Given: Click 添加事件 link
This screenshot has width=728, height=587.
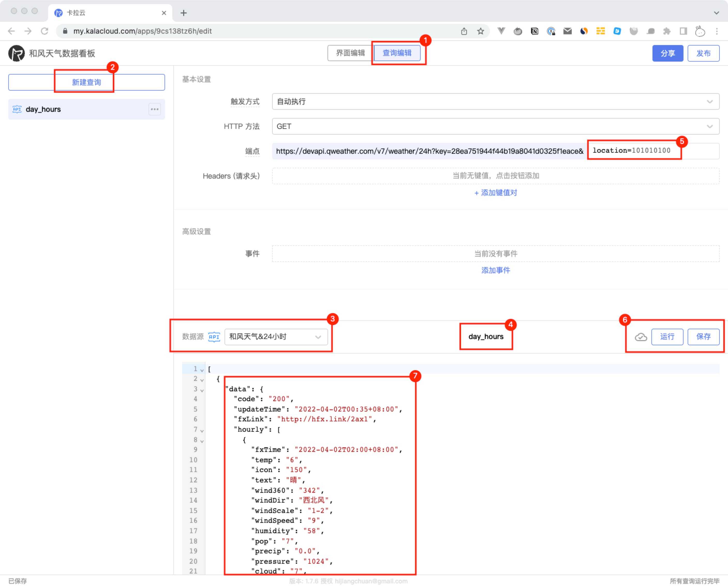Looking at the screenshot, I should click(495, 270).
